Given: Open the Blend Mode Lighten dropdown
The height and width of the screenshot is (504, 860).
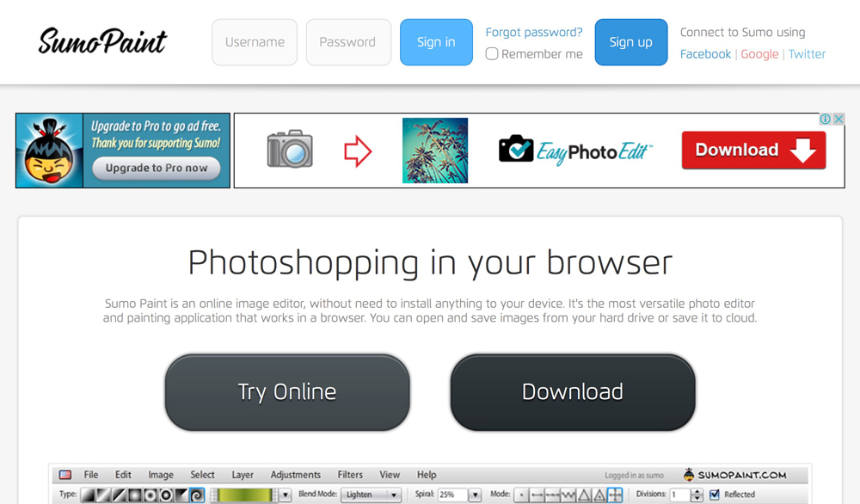Looking at the screenshot, I should [x=371, y=495].
